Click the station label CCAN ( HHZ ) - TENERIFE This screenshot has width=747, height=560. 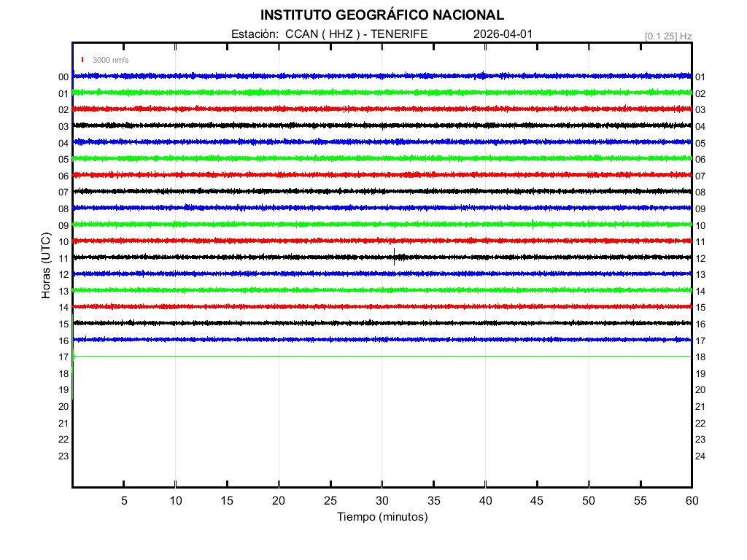329,34
